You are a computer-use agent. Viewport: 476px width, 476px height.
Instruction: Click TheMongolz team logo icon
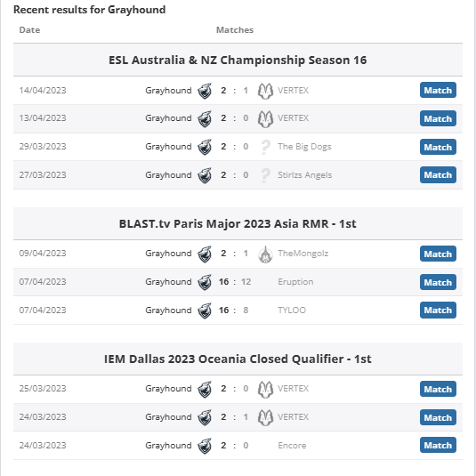(x=265, y=254)
